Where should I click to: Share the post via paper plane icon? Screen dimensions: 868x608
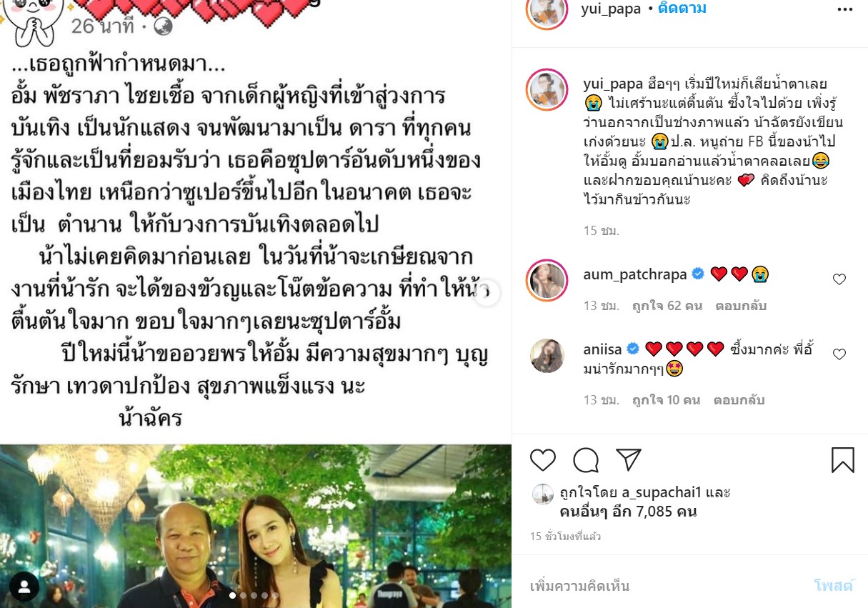pos(629,460)
